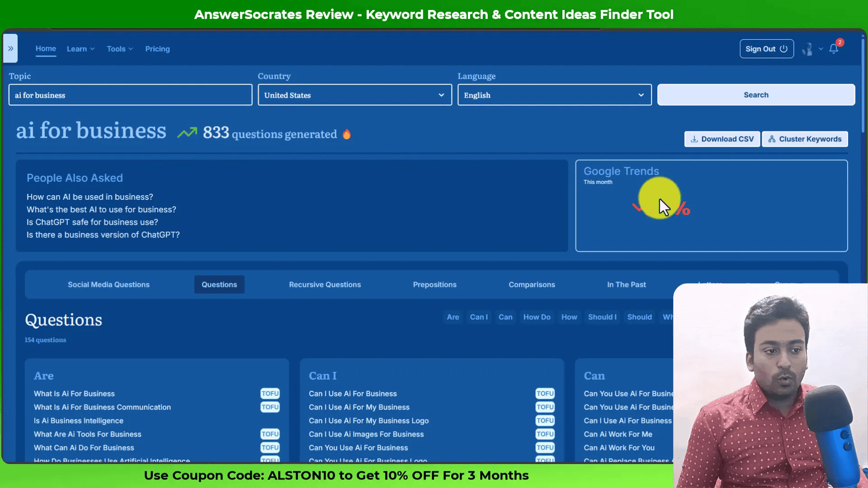Select 'Can I Use Ai Images For Business' question

[x=366, y=434]
